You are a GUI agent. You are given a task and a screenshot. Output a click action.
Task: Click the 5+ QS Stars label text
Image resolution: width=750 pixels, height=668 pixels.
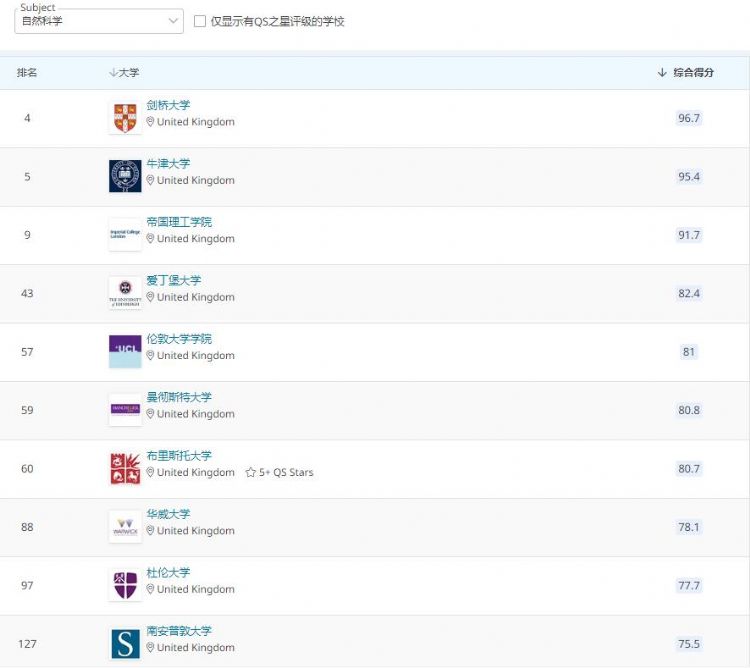click(286, 472)
